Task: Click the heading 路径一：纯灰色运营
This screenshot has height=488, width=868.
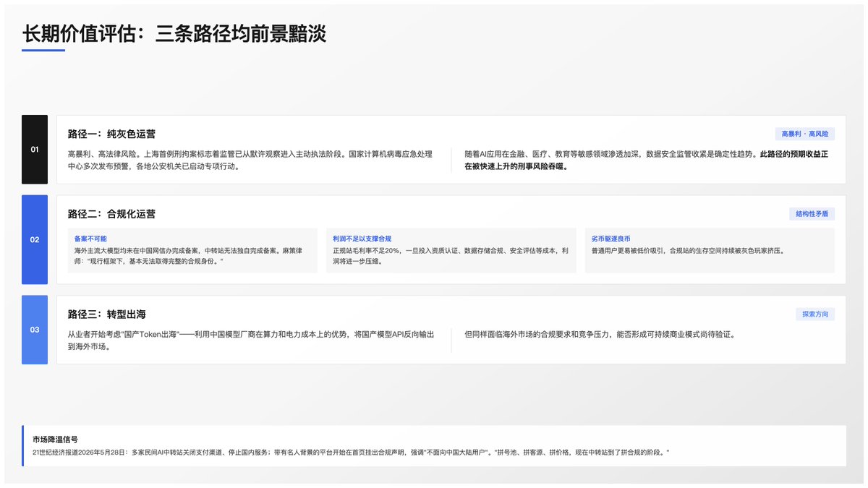Action: [x=111, y=134]
